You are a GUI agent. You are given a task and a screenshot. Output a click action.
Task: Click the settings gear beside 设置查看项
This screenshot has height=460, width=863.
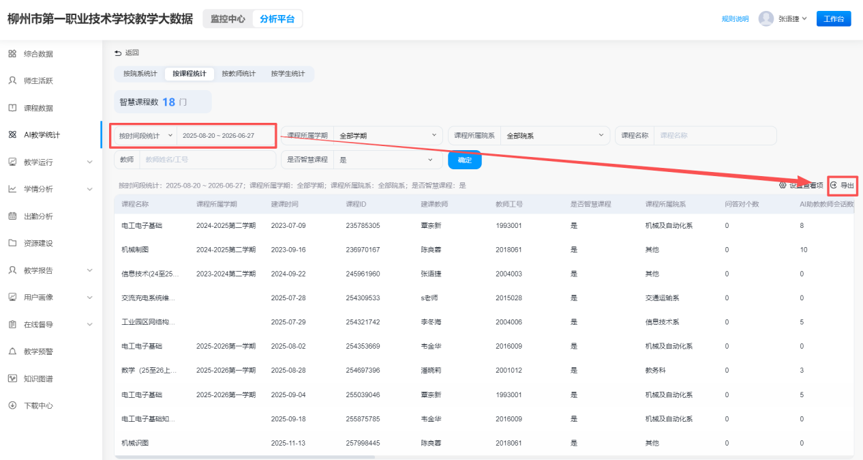coord(782,185)
